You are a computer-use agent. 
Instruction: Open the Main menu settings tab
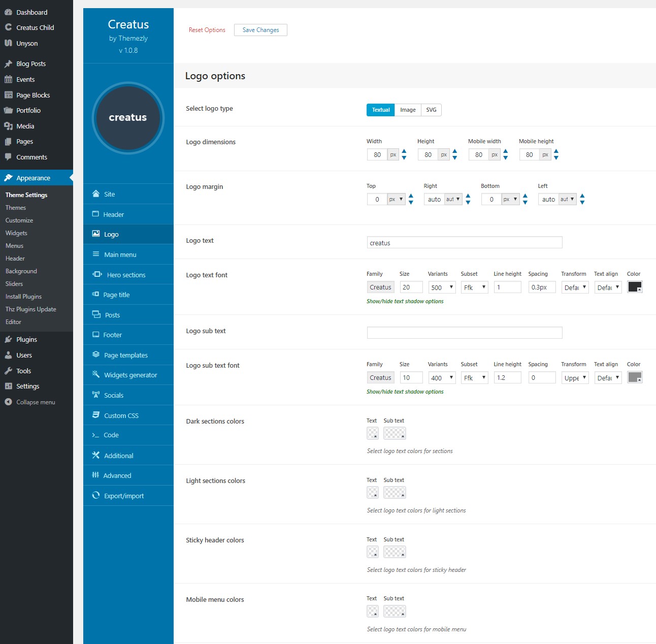(120, 254)
